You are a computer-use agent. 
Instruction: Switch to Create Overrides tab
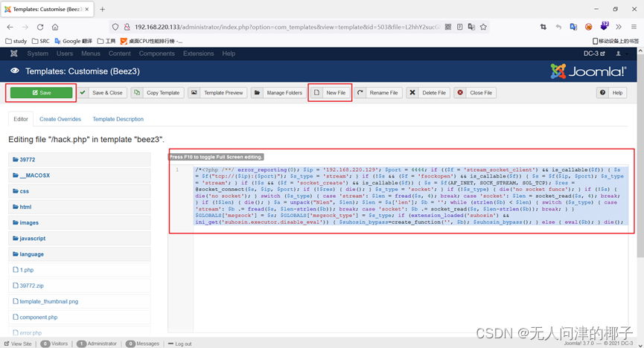(x=60, y=119)
